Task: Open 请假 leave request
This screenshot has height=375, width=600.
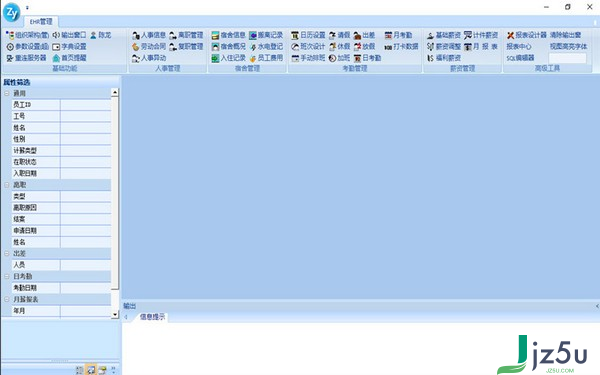Action: point(339,35)
